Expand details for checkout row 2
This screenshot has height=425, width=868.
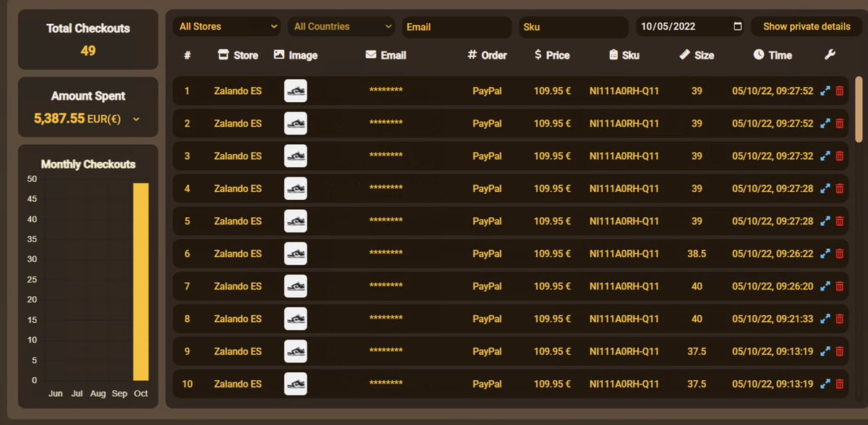pyautogui.click(x=825, y=124)
